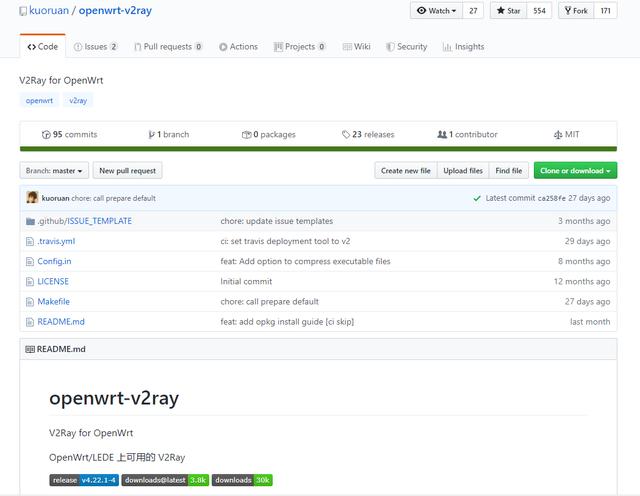Click Create new file button
The height and width of the screenshot is (496, 640).
coord(406,171)
